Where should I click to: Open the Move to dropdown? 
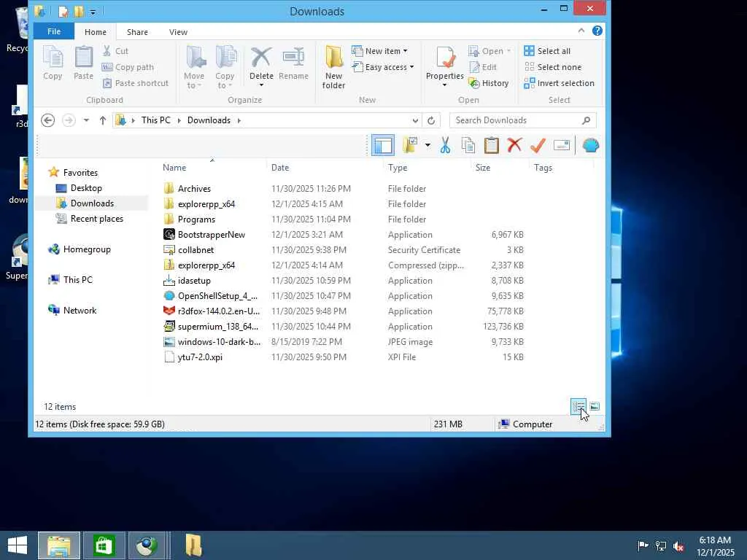click(194, 66)
